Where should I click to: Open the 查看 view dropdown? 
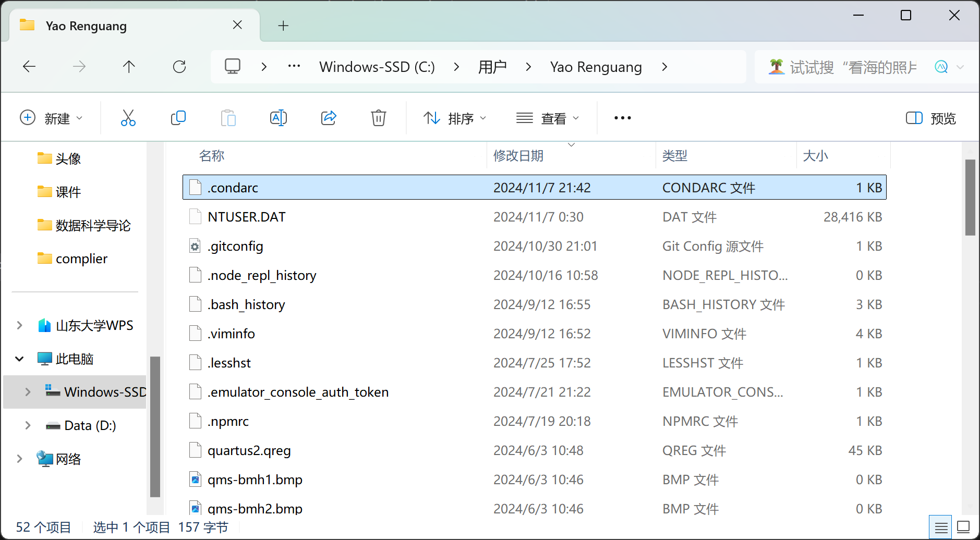(x=548, y=118)
